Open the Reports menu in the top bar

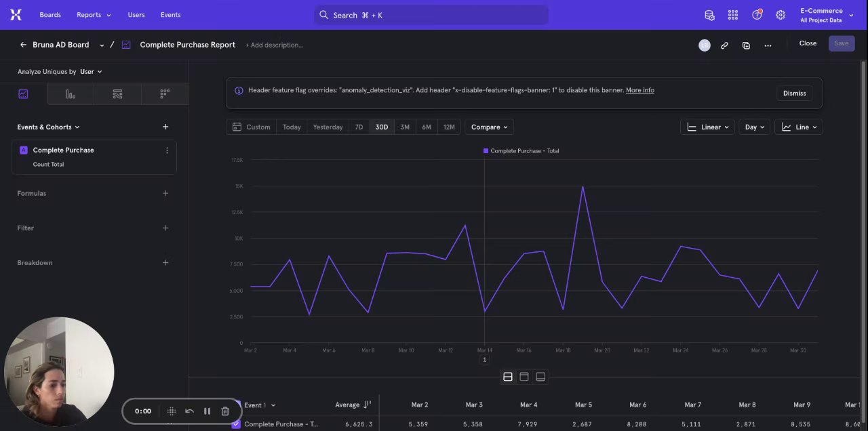tap(94, 15)
